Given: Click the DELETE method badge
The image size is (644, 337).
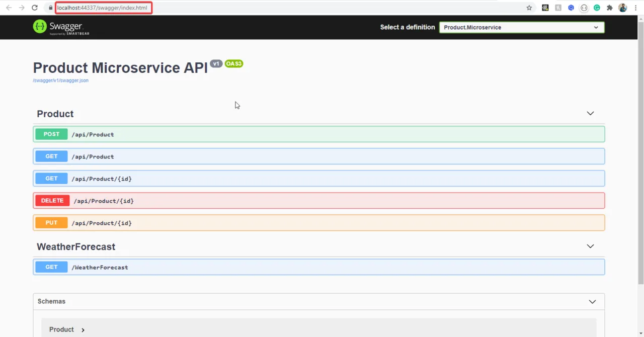Looking at the screenshot, I should click(52, 201).
